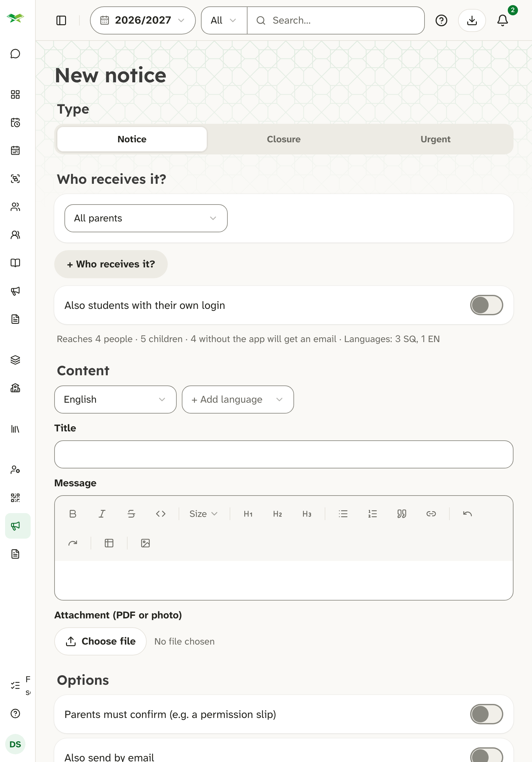Viewport: 532px width, 762px height.
Task: Redo edit in message editor
Action: coord(73,543)
